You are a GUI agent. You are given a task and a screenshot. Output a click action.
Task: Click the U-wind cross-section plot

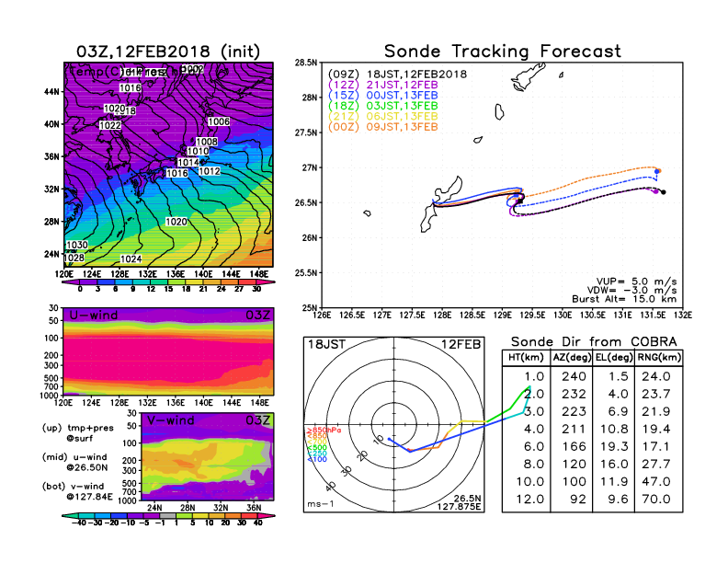click(168, 351)
